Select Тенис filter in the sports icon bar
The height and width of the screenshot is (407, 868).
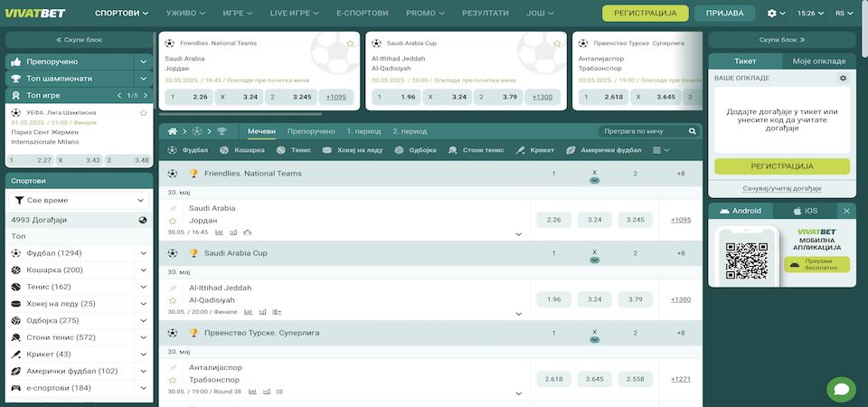click(293, 150)
